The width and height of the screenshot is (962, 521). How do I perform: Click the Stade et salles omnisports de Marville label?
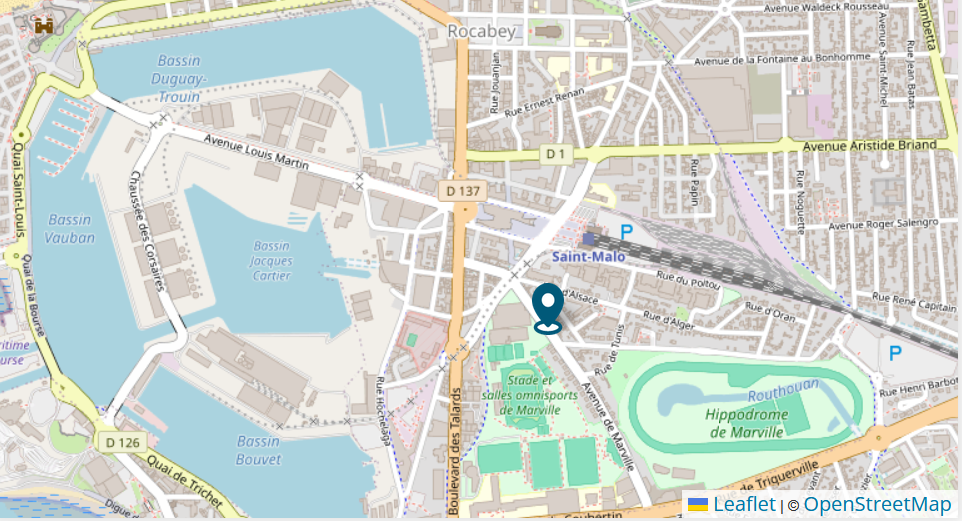[530, 395]
